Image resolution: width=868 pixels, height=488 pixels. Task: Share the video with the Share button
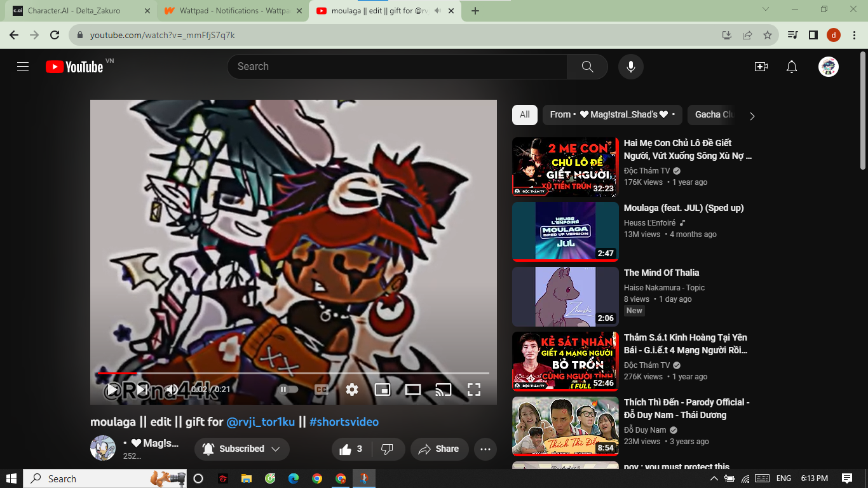[440, 449]
